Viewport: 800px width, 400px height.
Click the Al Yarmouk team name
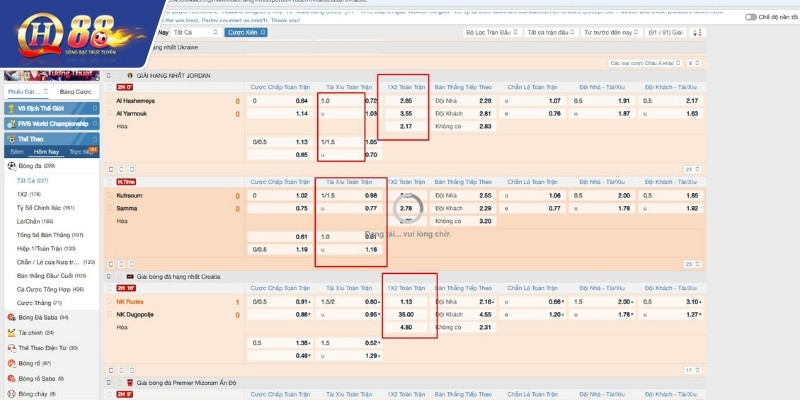[x=131, y=113]
